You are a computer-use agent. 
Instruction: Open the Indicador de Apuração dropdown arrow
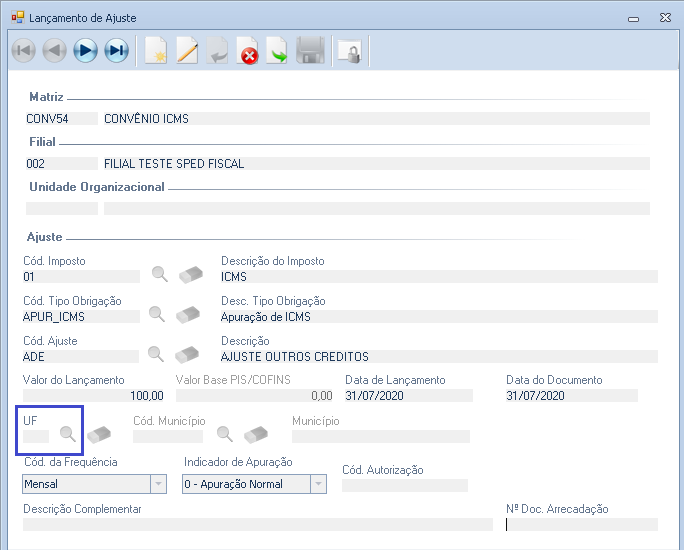318,484
